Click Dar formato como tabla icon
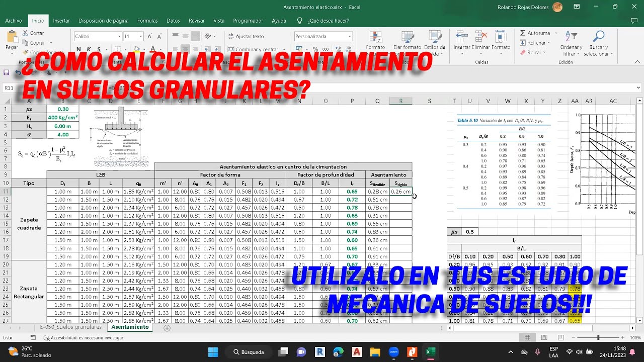The width and height of the screenshot is (644, 362). click(407, 37)
